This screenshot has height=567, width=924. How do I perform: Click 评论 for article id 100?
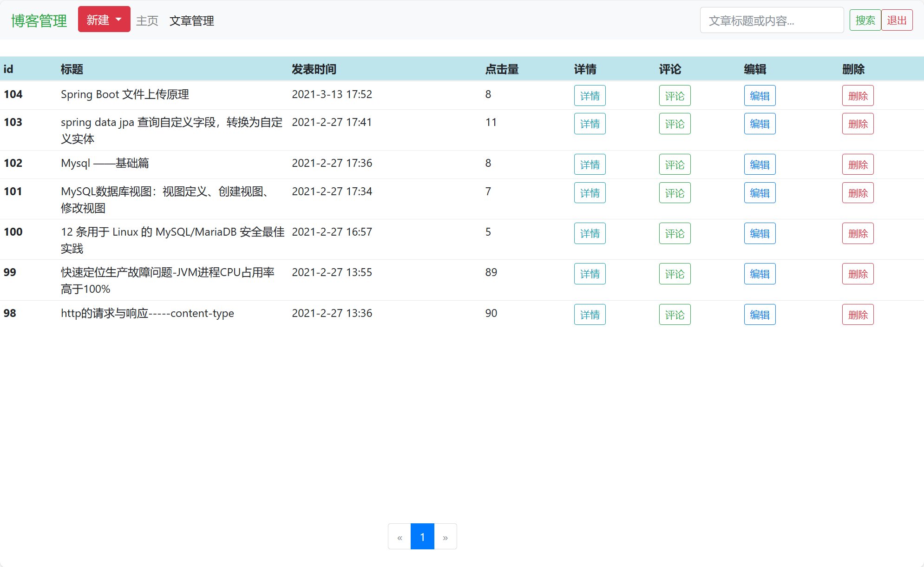point(675,233)
